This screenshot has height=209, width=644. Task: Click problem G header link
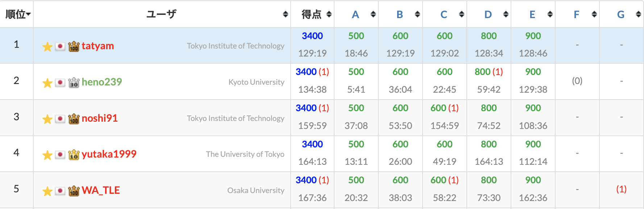coord(620,14)
